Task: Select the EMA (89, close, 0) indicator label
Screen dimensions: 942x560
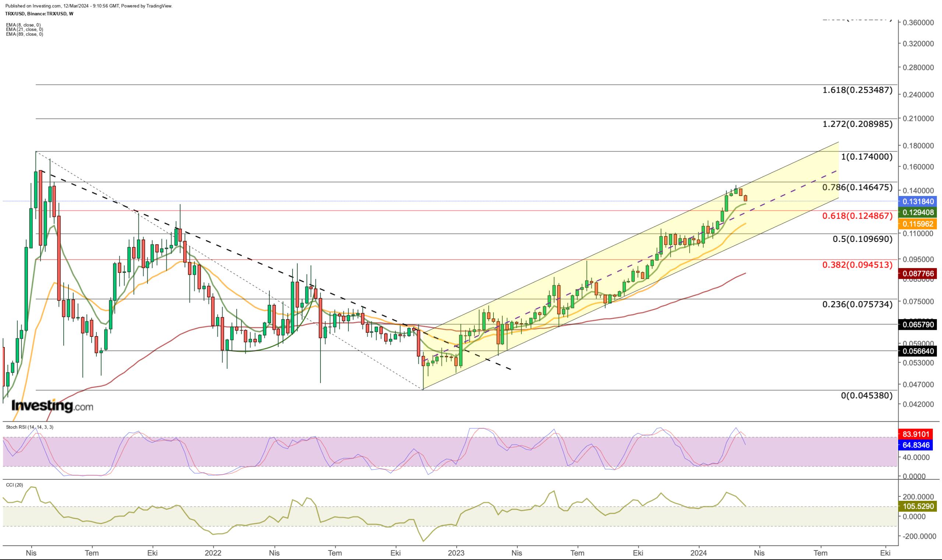Action: 25,34
